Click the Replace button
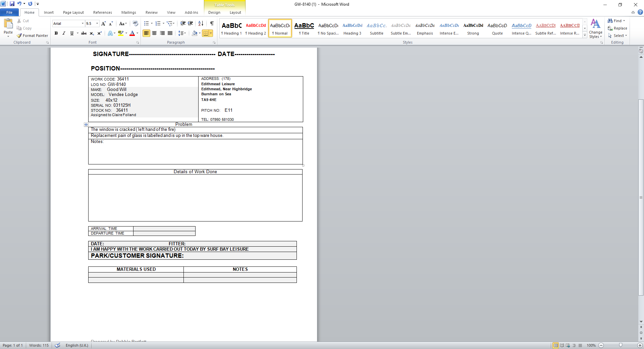 (618, 28)
